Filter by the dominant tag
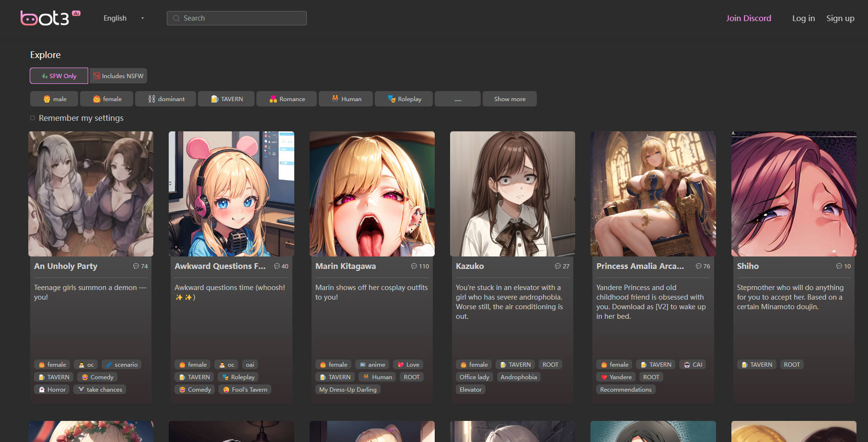 coord(166,99)
